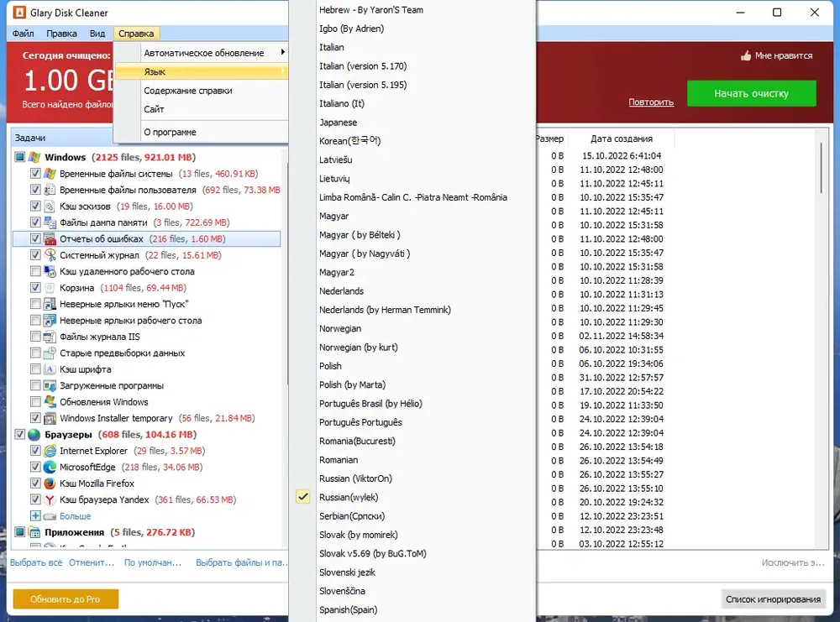Click the Системный журнал scissors icon
Image resolution: width=840 pixels, height=622 pixels.
(x=50, y=255)
